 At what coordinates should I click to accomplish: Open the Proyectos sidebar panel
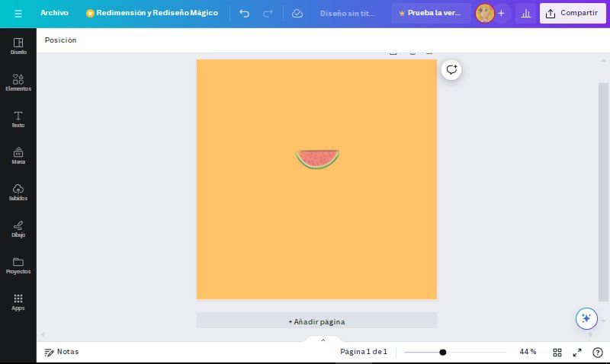coord(18,266)
